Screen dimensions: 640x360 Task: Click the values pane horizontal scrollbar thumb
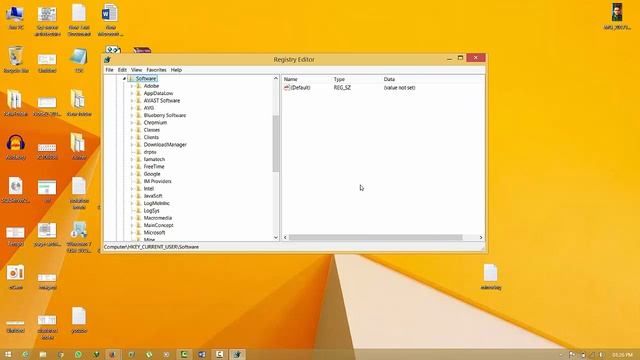376,238
